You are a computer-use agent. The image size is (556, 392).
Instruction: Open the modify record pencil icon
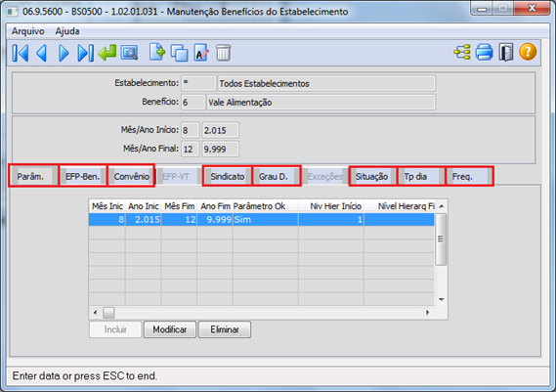[201, 53]
